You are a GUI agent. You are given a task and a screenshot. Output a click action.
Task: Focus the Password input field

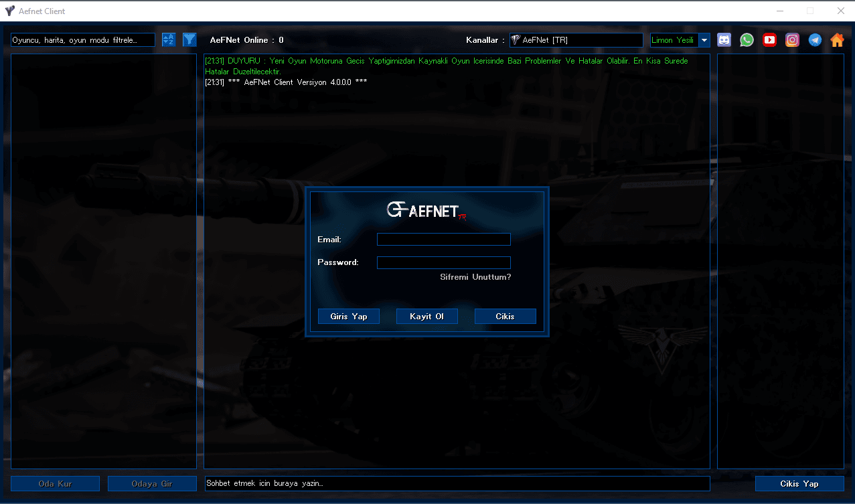pos(444,263)
